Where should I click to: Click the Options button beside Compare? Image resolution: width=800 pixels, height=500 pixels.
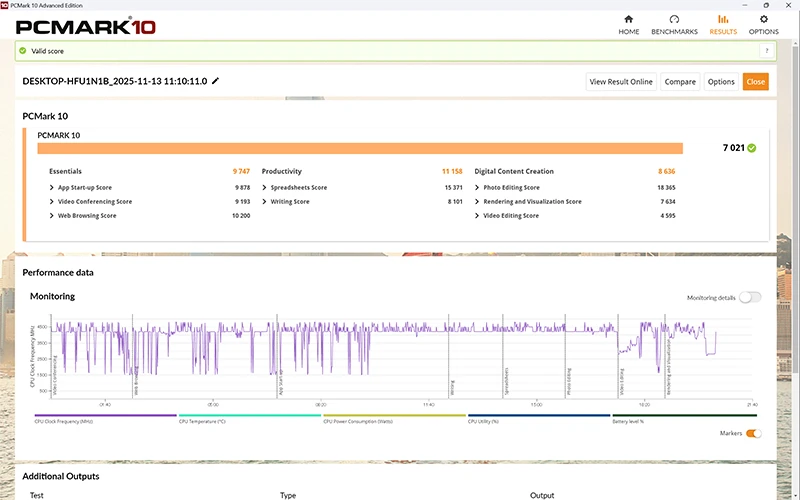click(721, 82)
